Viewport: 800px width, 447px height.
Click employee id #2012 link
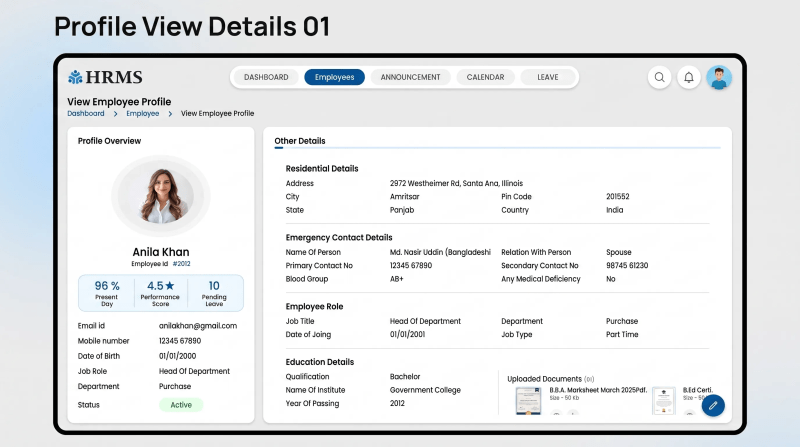click(x=181, y=264)
